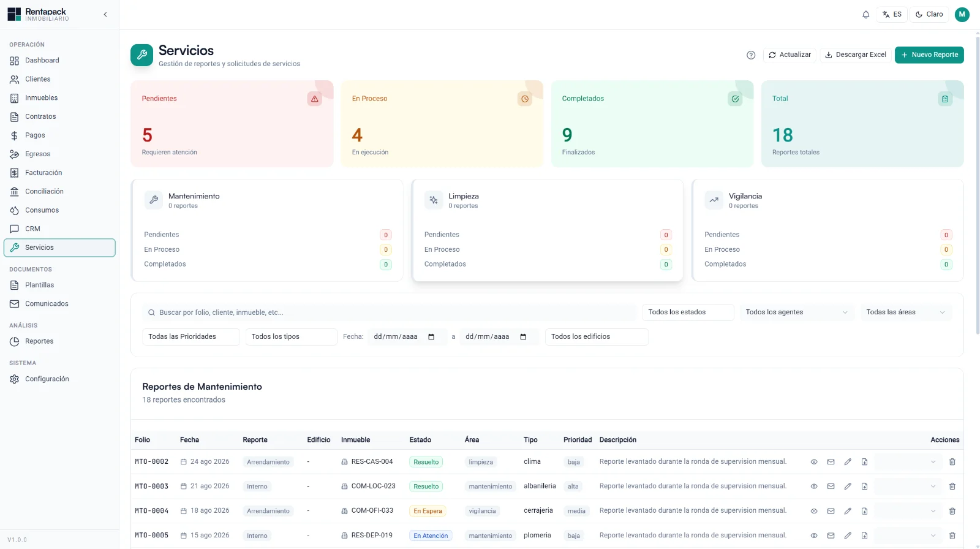
Task: View details of report MTO-0003
Action: (x=814, y=487)
